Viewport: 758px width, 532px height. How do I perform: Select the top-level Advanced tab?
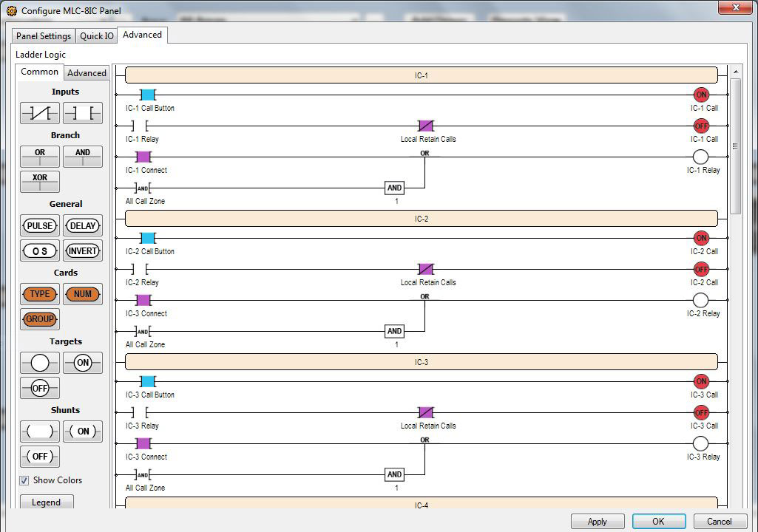coord(142,35)
